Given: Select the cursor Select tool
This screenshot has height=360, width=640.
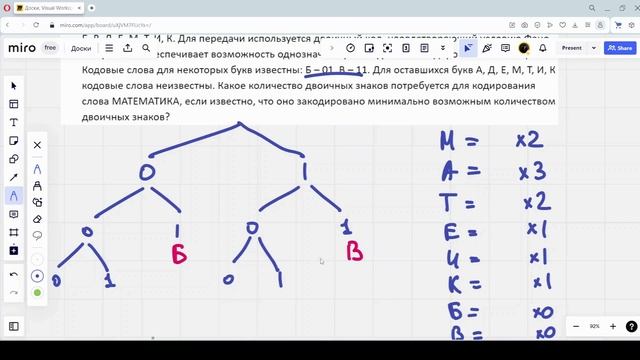Looking at the screenshot, I should [x=14, y=86].
